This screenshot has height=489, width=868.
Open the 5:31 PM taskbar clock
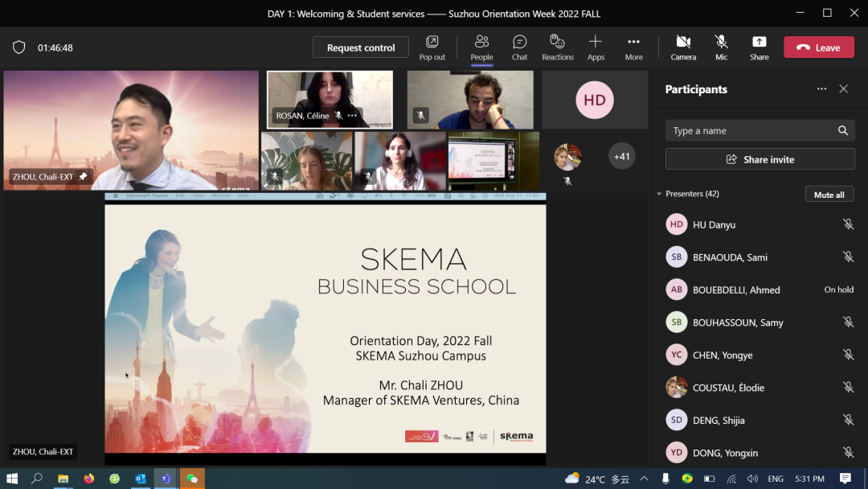click(x=810, y=479)
